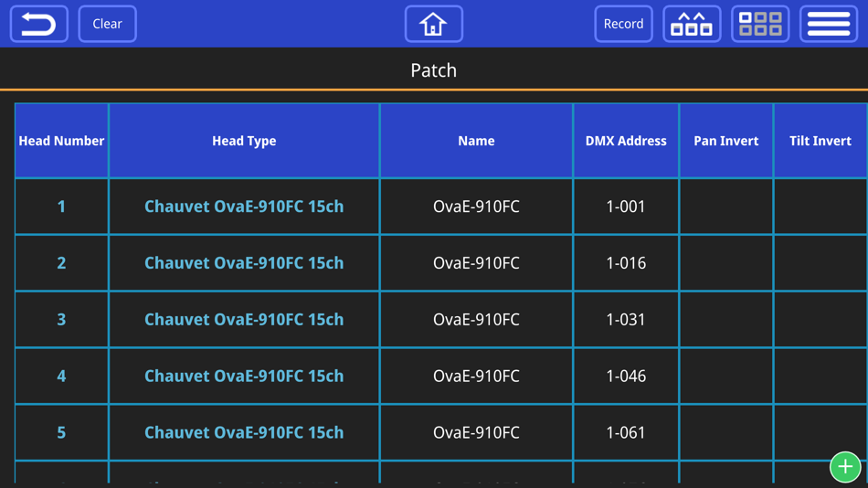The height and width of the screenshot is (488, 868).
Task: Toggle Pan Invert for head 4
Action: click(726, 377)
